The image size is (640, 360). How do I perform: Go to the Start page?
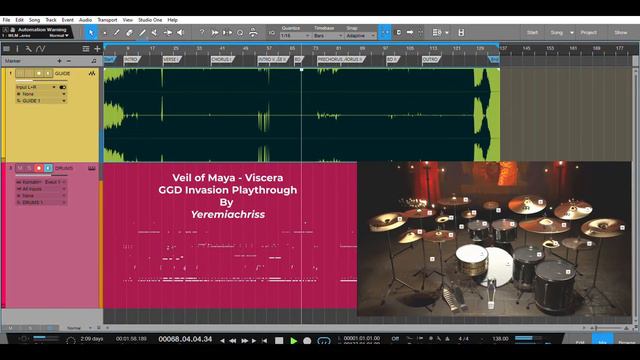[x=532, y=33]
